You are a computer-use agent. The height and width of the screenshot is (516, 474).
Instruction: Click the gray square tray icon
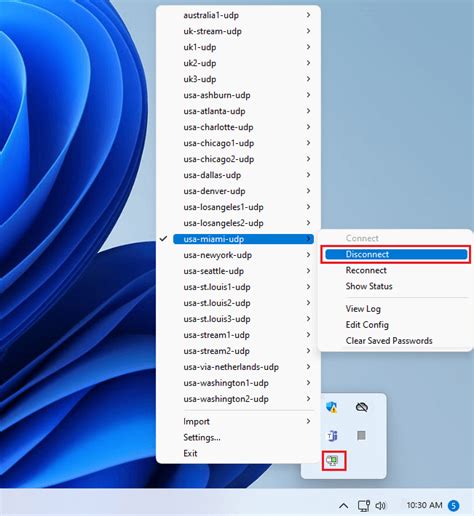(361, 435)
